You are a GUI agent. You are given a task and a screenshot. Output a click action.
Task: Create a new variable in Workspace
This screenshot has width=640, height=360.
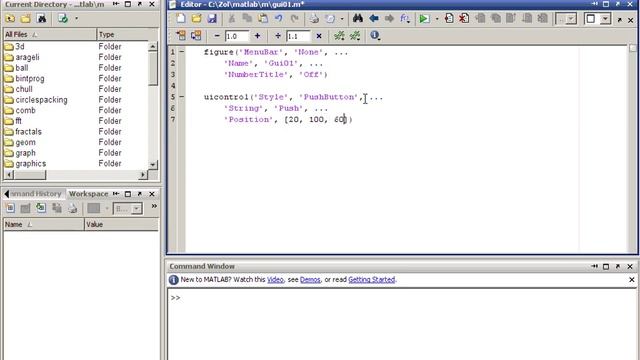click(x=10, y=208)
